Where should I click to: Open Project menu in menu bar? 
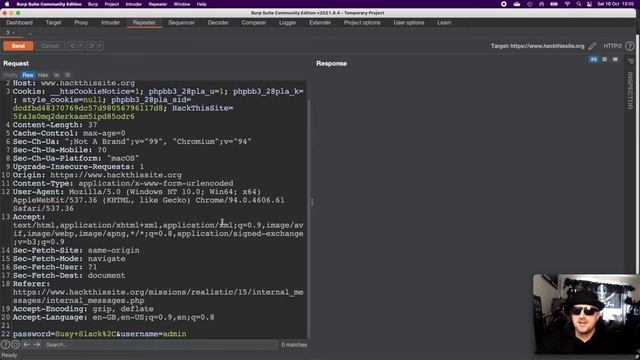pyautogui.click(x=111, y=4)
